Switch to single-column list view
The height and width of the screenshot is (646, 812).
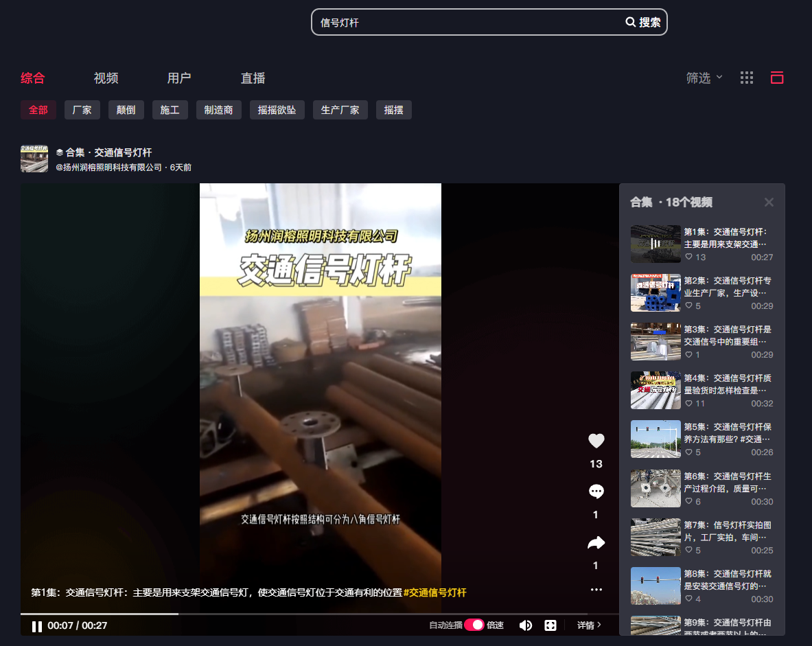pos(777,78)
